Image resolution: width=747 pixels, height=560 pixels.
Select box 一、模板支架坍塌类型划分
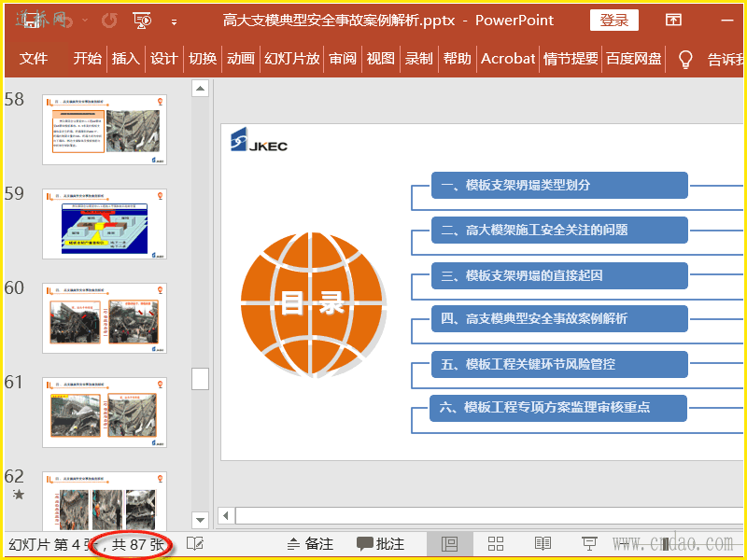559,185
